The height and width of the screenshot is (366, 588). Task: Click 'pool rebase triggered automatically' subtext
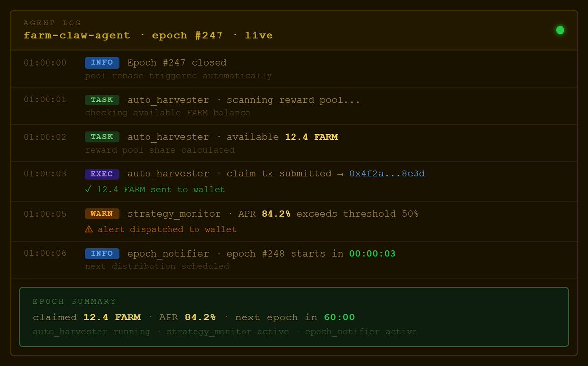click(x=178, y=76)
